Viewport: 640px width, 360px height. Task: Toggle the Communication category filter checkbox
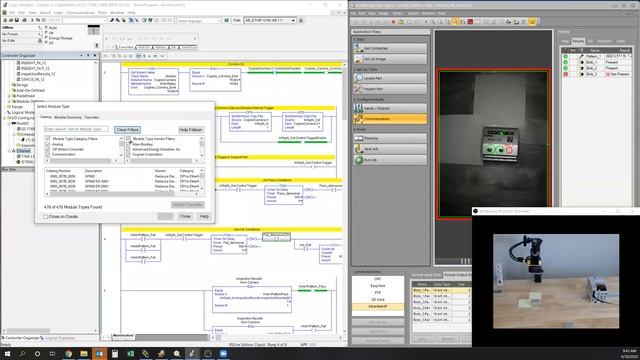(48, 155)
